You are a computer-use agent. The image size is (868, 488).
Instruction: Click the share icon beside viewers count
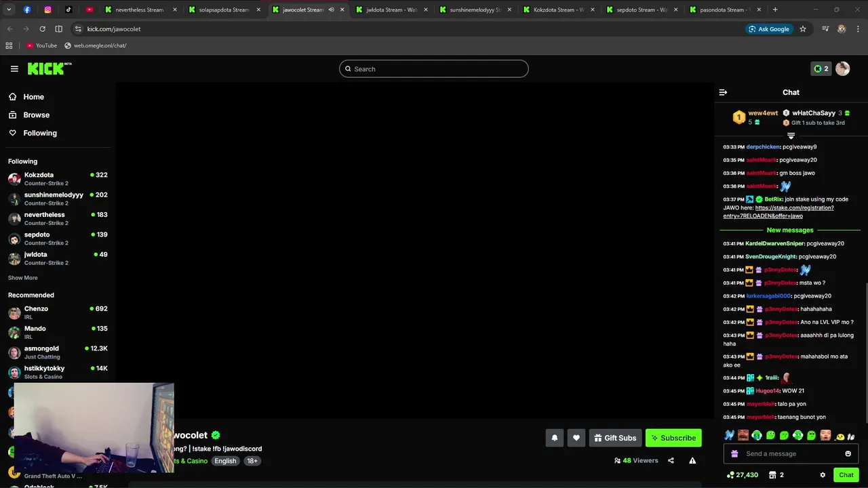click(x=671, y=461)
